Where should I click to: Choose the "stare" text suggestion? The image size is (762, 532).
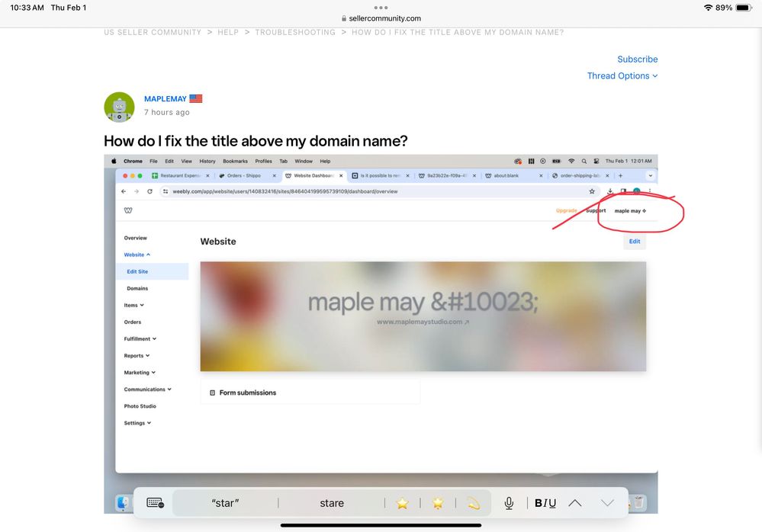(x=332, y=503)
